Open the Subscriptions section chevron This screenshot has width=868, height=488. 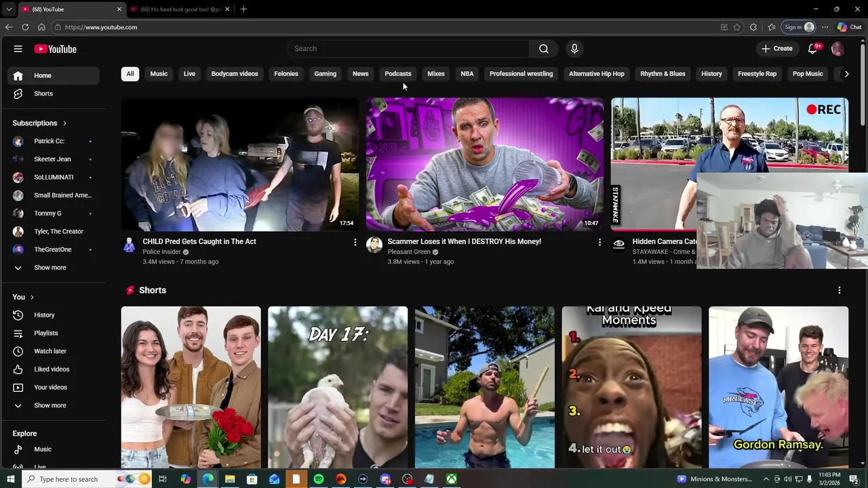[64, 123]
